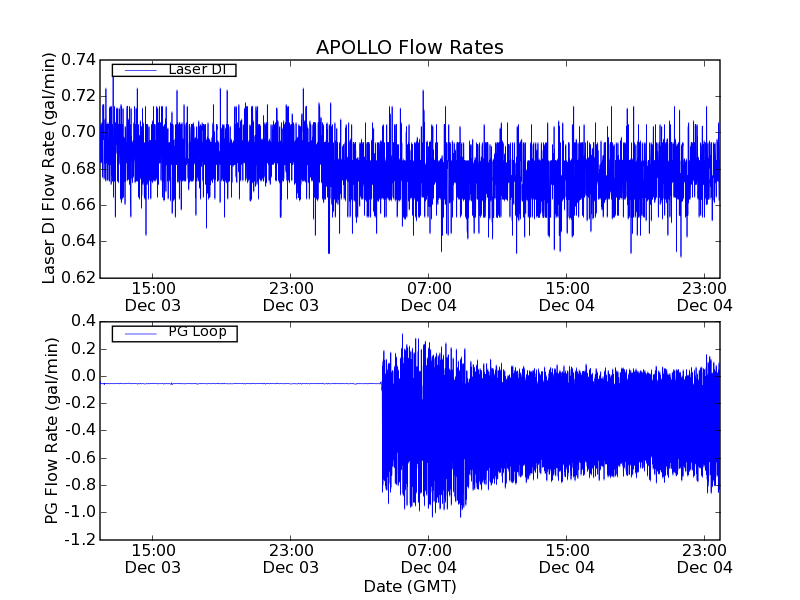Click bottom plot's '15:00 Dec 04' tick label
Image resolution: width=800 pixels, height=600 pixels.
(567, 559)
